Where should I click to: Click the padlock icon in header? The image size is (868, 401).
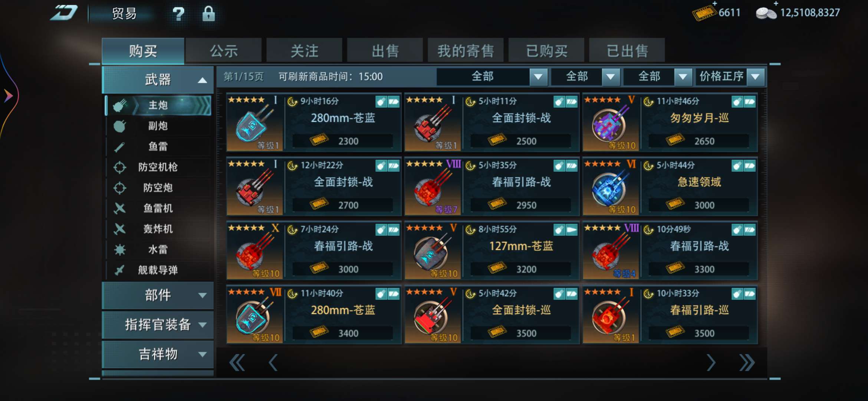coord(208,14)
